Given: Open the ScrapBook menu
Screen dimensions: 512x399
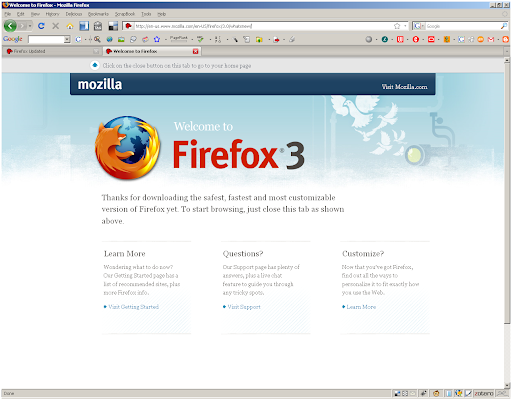Looking at the screenshot, I should point(125,14).
